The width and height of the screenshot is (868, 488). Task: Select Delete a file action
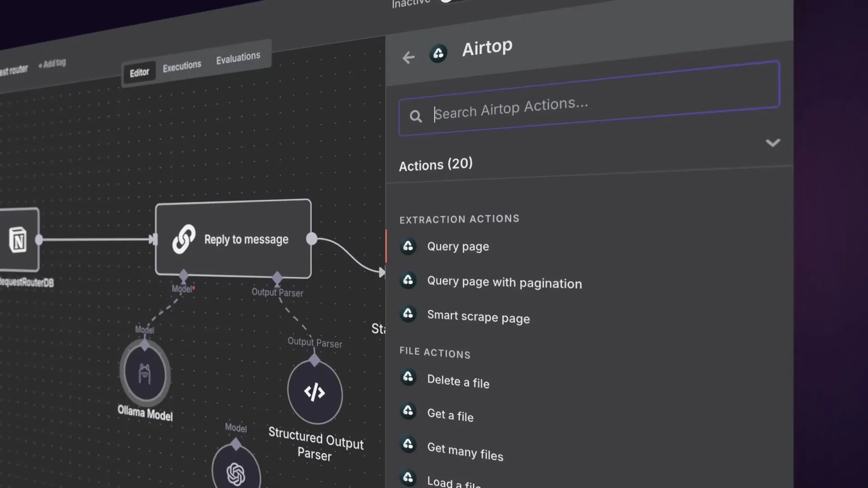click(458, 381)
